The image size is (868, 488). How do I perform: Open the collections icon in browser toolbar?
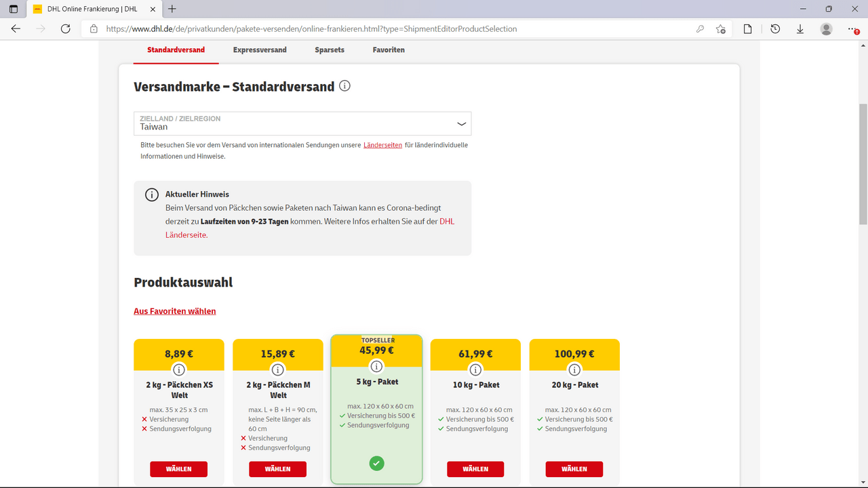[x=747, y=29]
